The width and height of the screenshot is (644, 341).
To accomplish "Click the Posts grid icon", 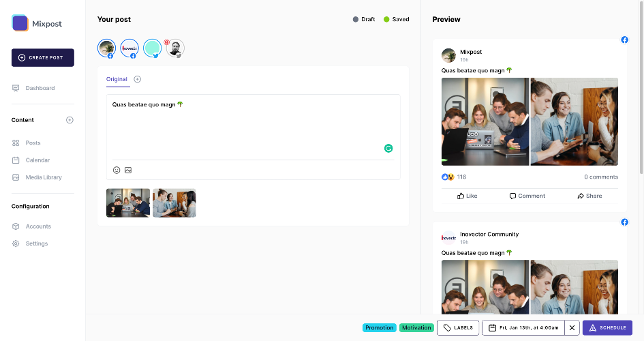I will pos(16,143).
